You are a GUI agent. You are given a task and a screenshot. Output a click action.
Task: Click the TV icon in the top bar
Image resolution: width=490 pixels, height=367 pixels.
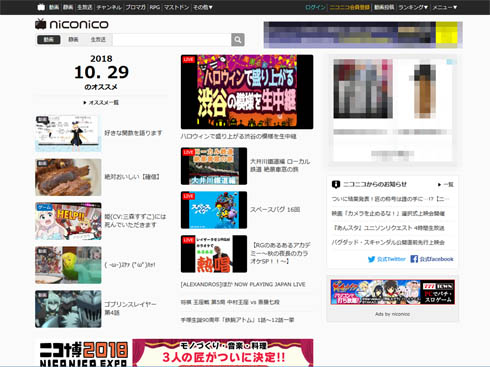(x=41, y=7)
